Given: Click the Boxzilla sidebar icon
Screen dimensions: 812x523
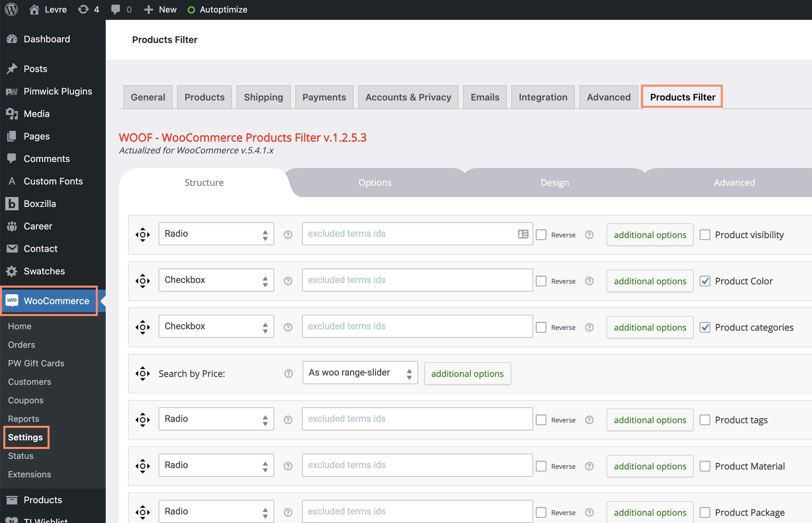Looking at the screenshot, I should (12, 204).
